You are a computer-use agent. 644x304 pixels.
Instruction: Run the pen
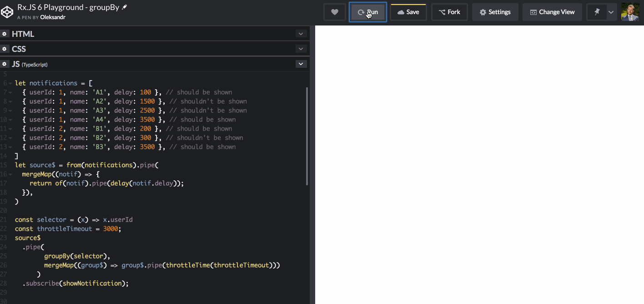pos(367,11)
